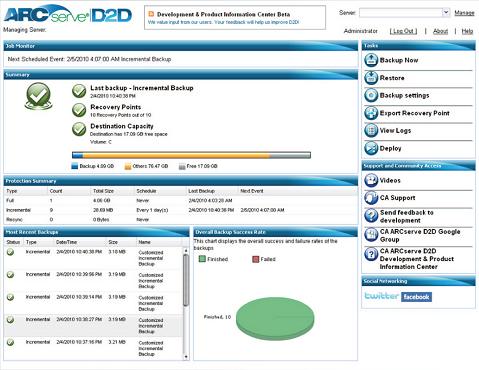This screenshot has width=479, height=370.
Task: Click the Backup Now task label
Action: (399, 60)
